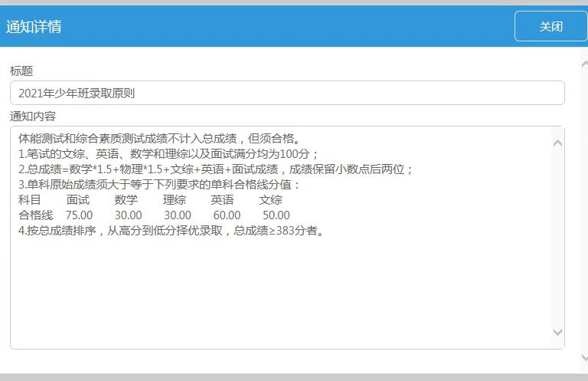Click the 标题 label
The width and height of the screenshot is (588, 381).
click(21, 71)
